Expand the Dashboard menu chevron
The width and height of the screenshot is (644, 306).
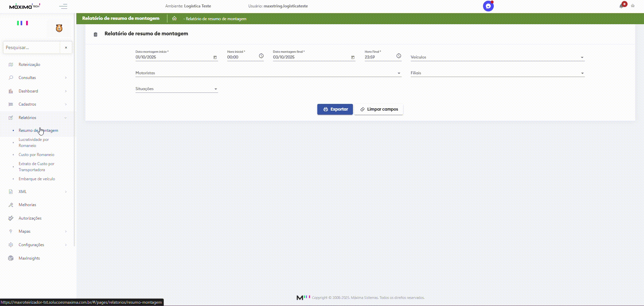66,91
